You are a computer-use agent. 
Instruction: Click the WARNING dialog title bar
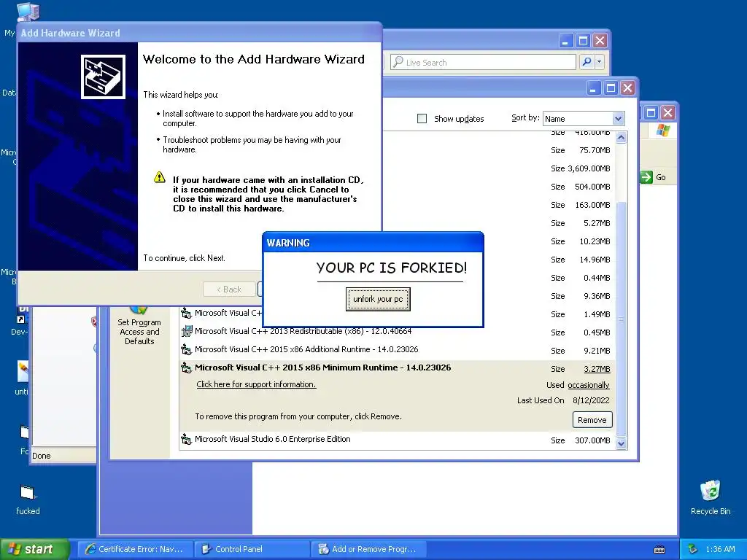(x=373, y=243)
